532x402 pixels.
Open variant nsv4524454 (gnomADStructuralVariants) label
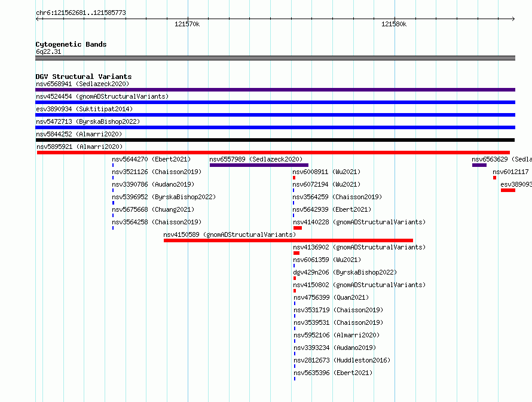102,96
